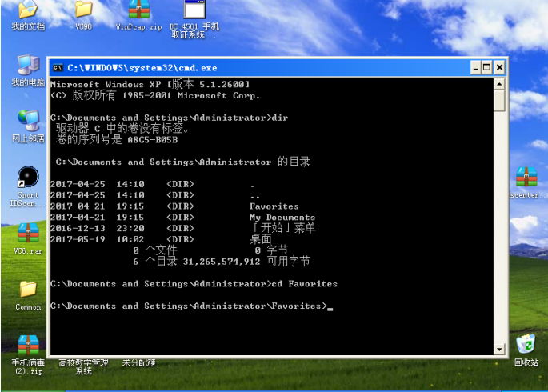Click the 高校数字管理系统 desktop label
This screenshot has width=548, height=392.
point(83,366)
